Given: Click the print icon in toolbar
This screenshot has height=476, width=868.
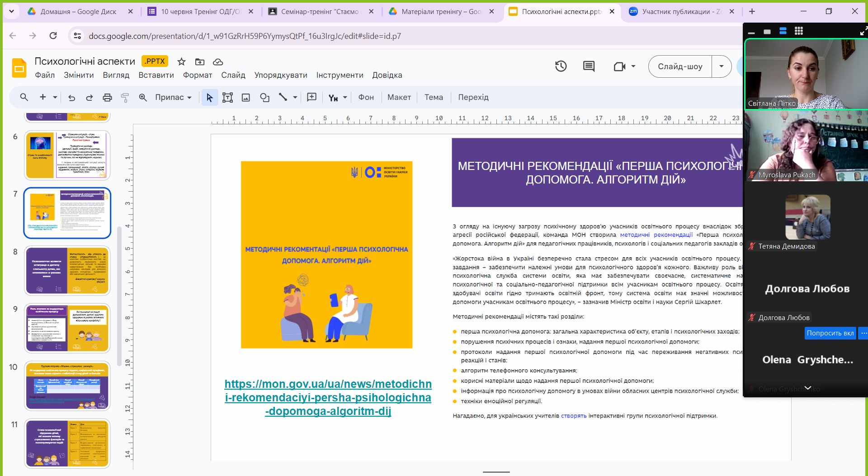Looking at the screenshot, I should click(107, 97).
